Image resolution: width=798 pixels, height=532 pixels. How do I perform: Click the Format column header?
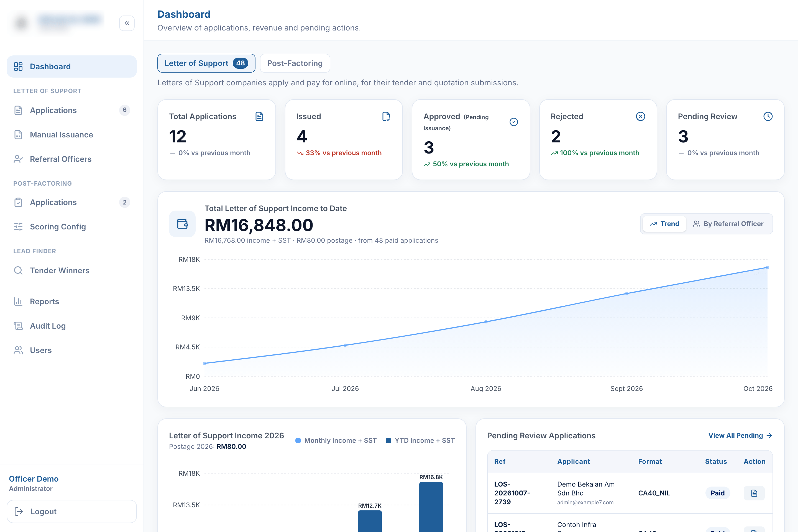(650, 461)
